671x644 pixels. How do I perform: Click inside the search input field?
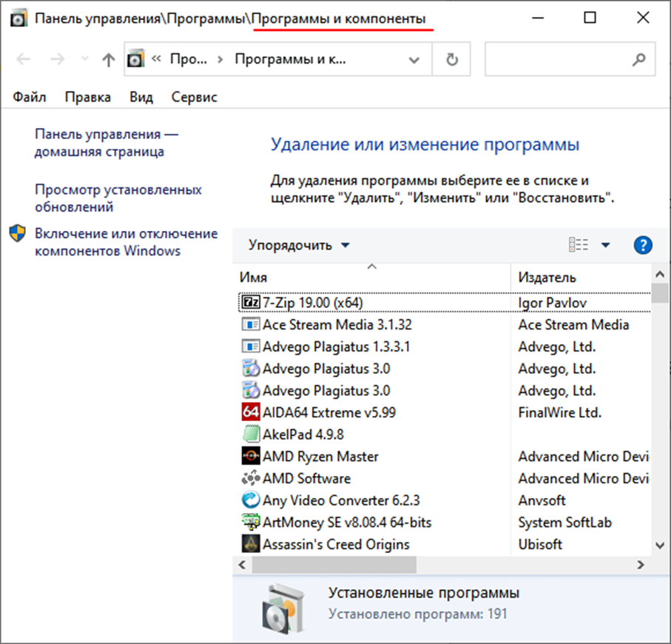point(559,59)
